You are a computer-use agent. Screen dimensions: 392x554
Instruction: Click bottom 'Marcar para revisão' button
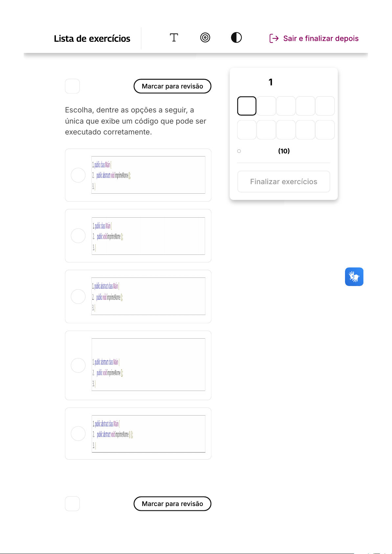pos(172,504)
